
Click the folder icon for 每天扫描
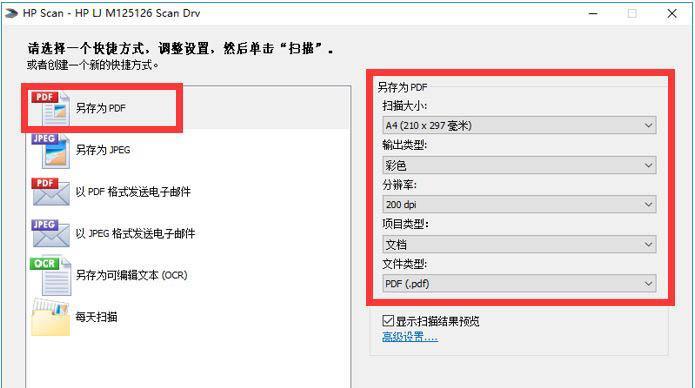click(x=50, y=317)
